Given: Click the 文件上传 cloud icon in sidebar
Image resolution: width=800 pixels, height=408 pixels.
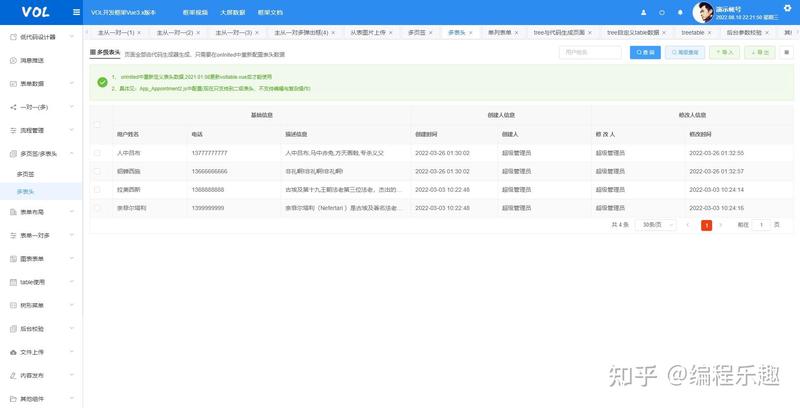Looking at the screenshot, I should click(14, 352).
